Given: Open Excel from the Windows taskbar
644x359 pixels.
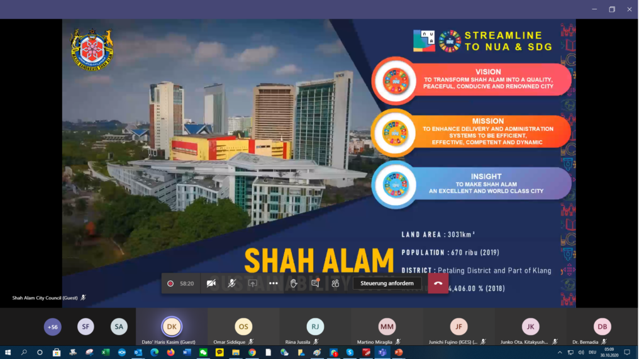Looking at the screenshot, I should pos(106,353).
